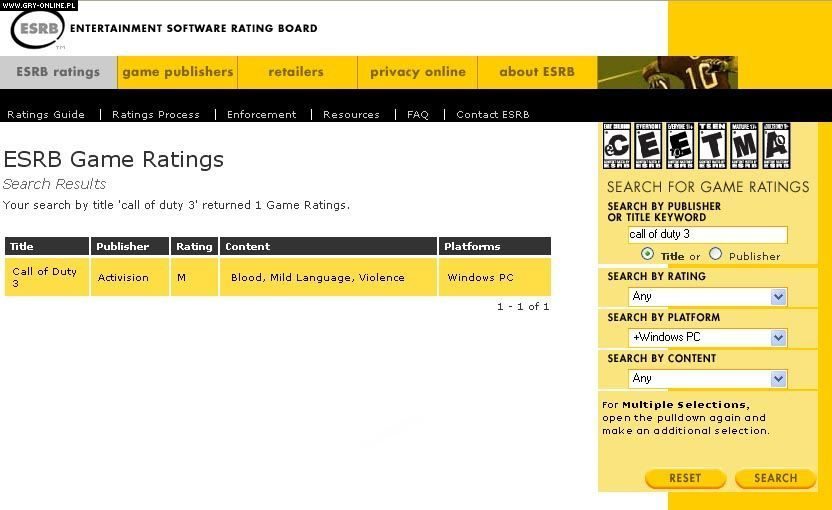Click the Adults Only (AO) rating icon
The height and width of the screenshot is (510, 832).
click(776, 146)
